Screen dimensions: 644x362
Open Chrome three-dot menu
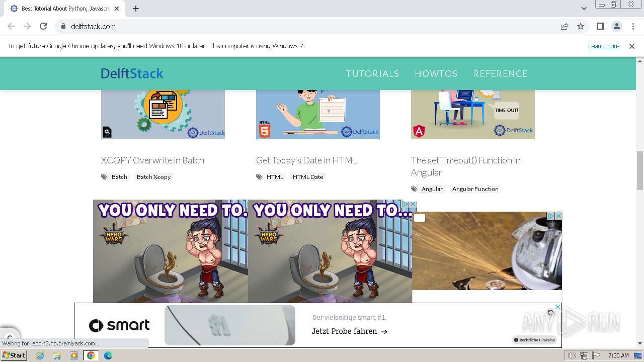(633, 26)
